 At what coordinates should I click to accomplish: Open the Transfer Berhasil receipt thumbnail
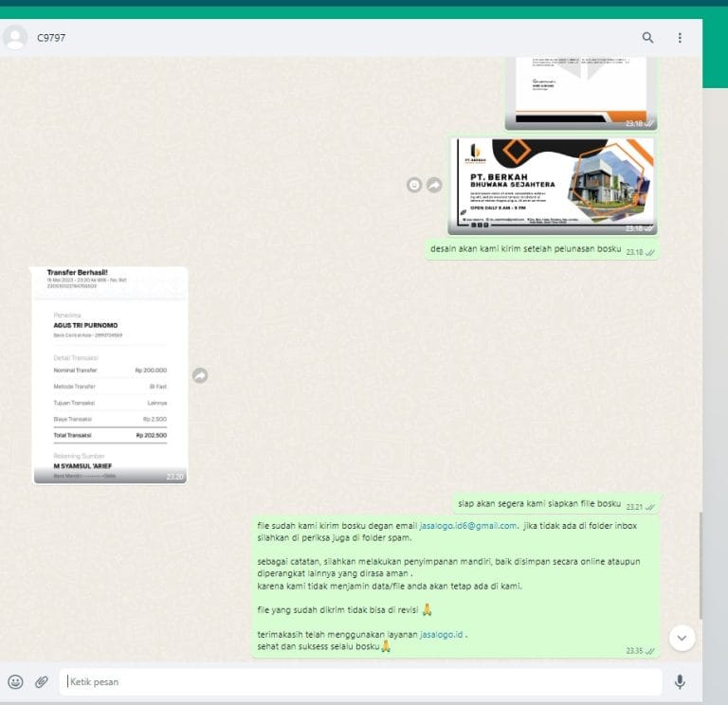(x=110, y=375)
